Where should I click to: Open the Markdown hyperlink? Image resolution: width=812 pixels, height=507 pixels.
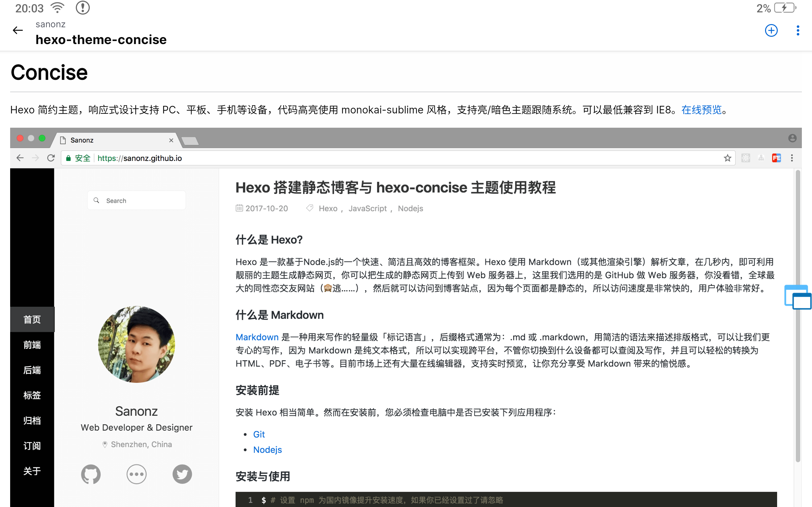257,337
